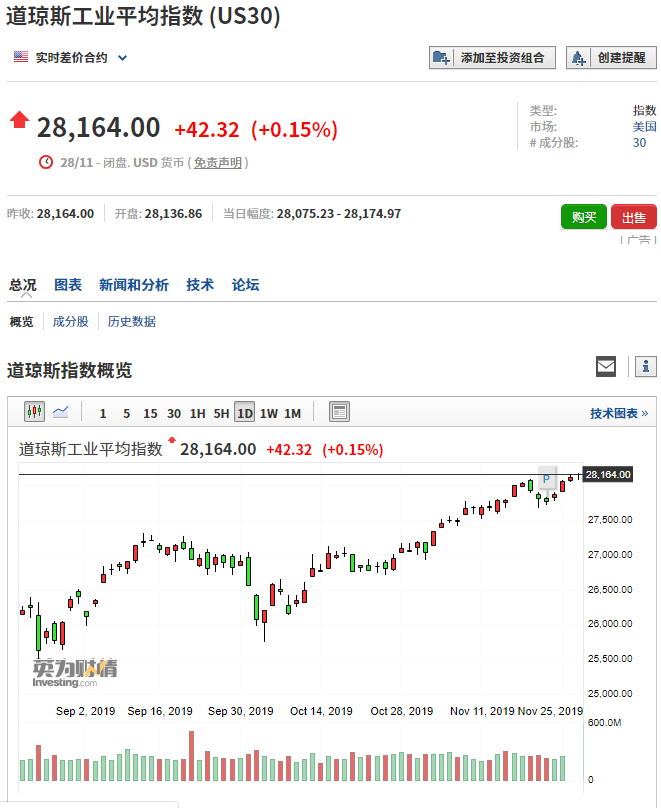This screenshot has width=661, height=808.
Task: Select the 总况 tab
Action: [x=23, y=285]
